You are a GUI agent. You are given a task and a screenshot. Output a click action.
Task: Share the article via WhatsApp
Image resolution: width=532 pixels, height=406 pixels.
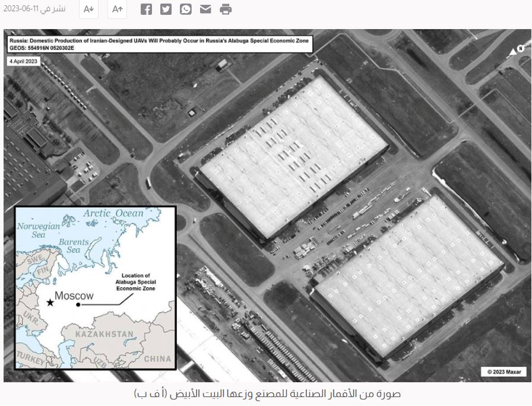(x=186, y=9)
